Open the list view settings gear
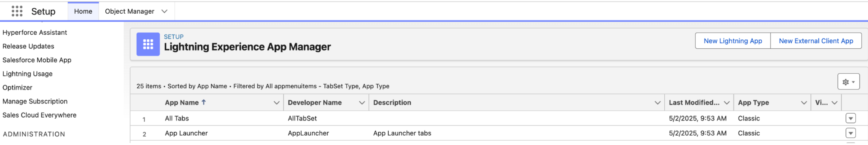The image size is (868, 145). [x=848, y=82]
